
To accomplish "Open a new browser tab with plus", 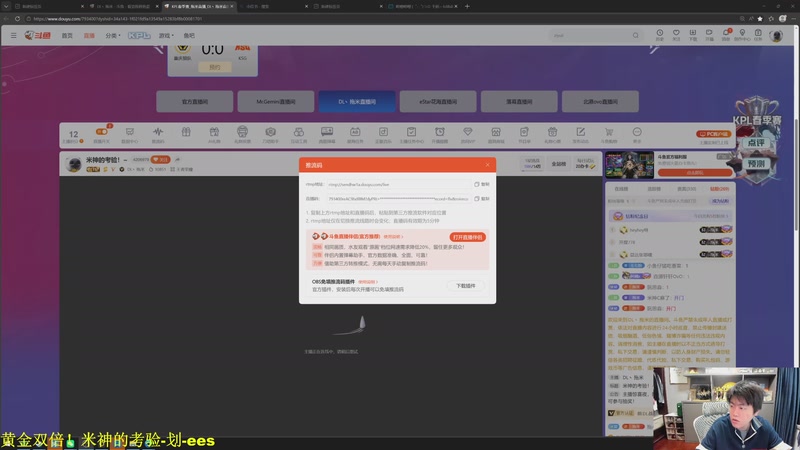I will point(467,6).
